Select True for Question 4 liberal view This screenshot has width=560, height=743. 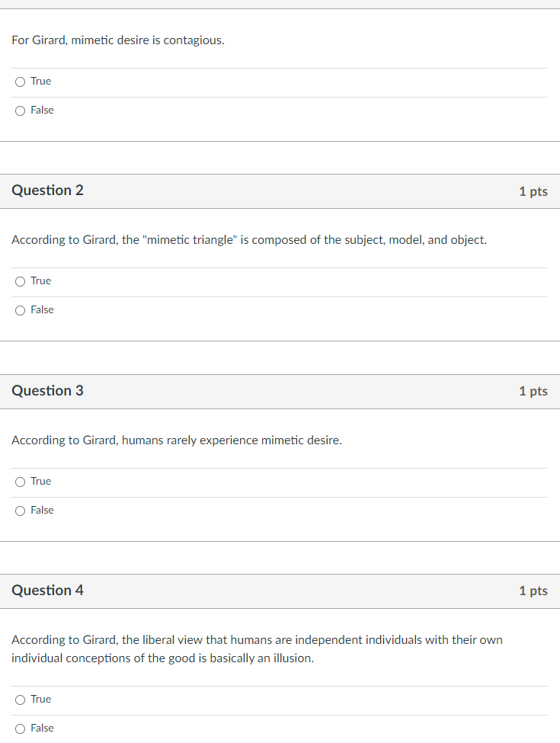[x=21, y=699]
